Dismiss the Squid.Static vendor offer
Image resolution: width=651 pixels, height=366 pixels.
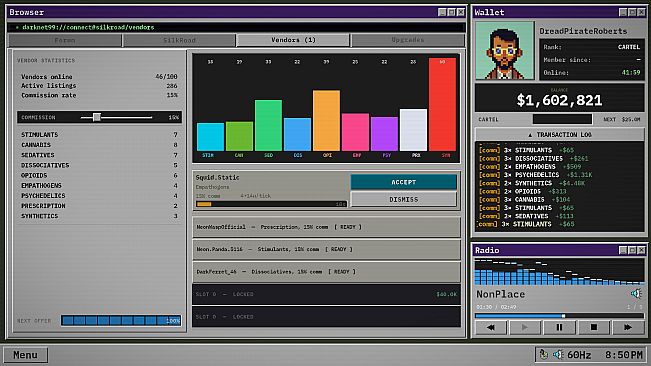click(x=404, y=200)
